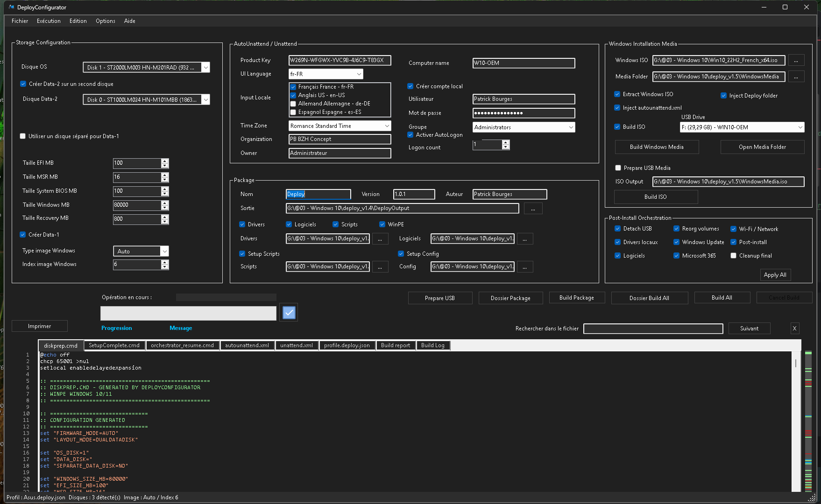Image resolution: width=821 pixels, height=504 pixels.
Task: Open the Options menu
Action: [x=105, y=21]
